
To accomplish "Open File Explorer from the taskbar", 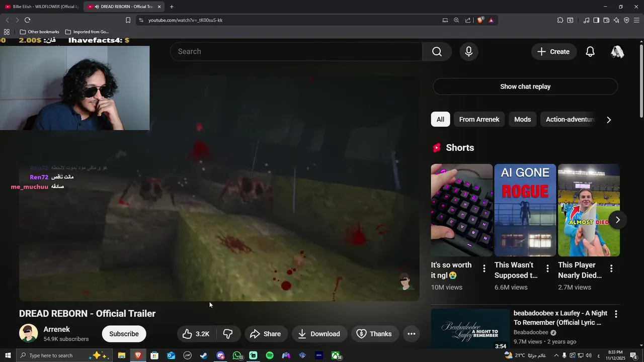I will 122,355.
